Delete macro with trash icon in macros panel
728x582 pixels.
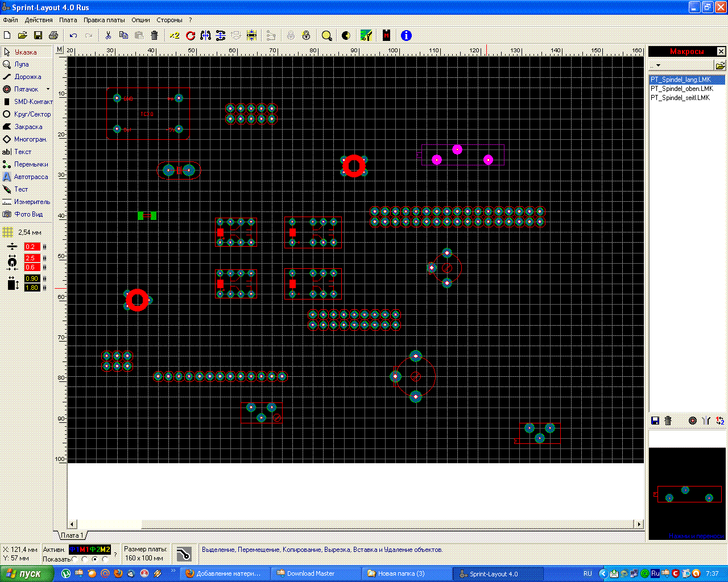[x=668, y=421]
